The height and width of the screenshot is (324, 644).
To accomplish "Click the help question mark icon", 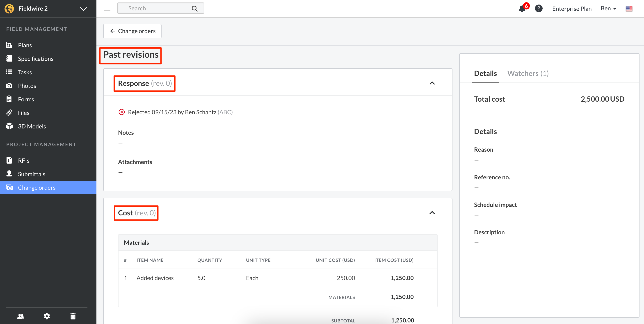I will (539, 9).
